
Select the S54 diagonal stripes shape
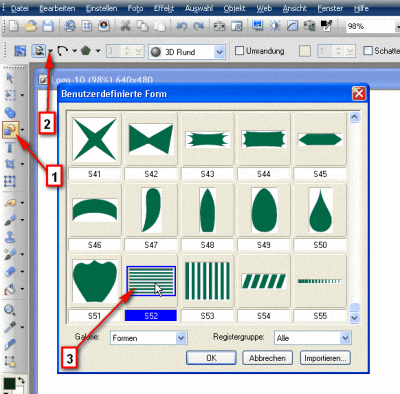pyautogui.click(x=264, y=281)
